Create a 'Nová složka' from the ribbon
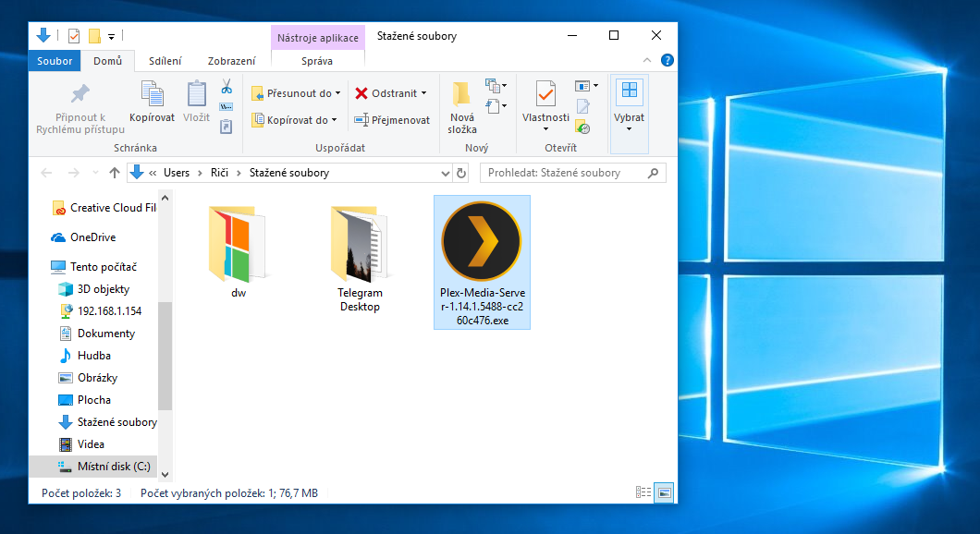980x534 pixels. (x=462, y=107)
